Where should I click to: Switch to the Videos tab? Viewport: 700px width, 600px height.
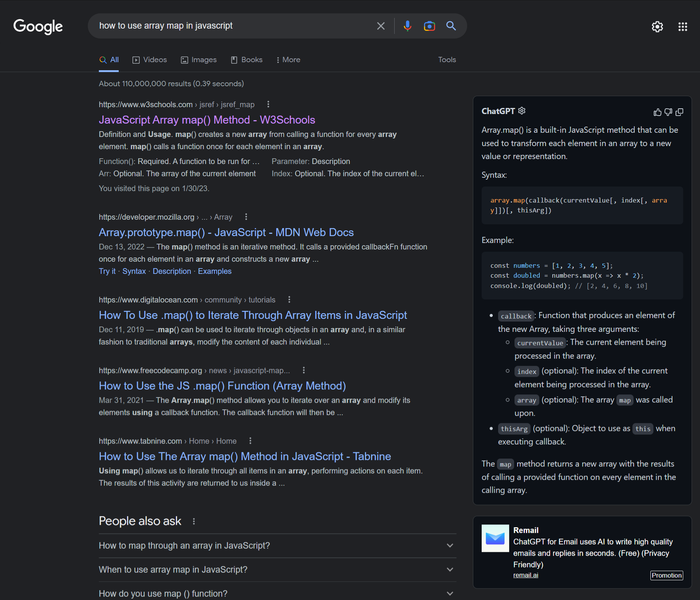150,60
